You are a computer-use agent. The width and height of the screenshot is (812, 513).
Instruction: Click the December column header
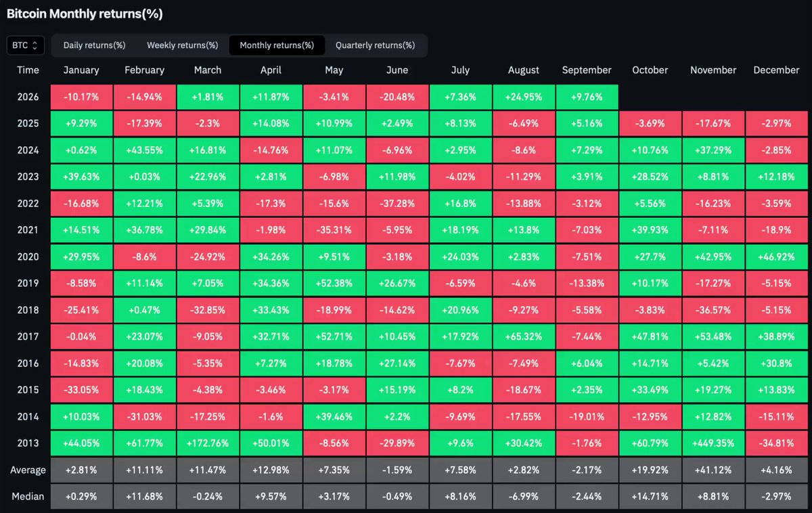pos(776,70)
